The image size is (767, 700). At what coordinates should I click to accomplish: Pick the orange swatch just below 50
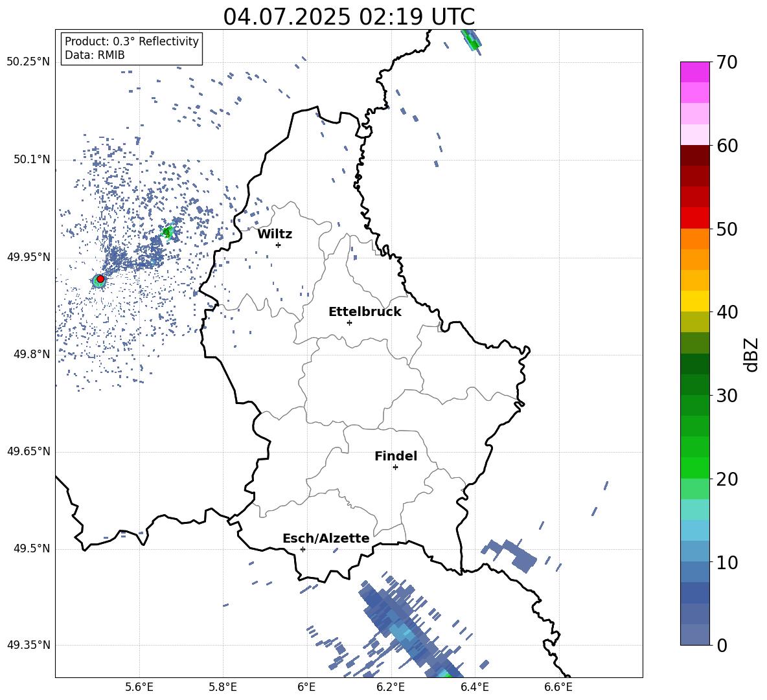click(695, 239)
